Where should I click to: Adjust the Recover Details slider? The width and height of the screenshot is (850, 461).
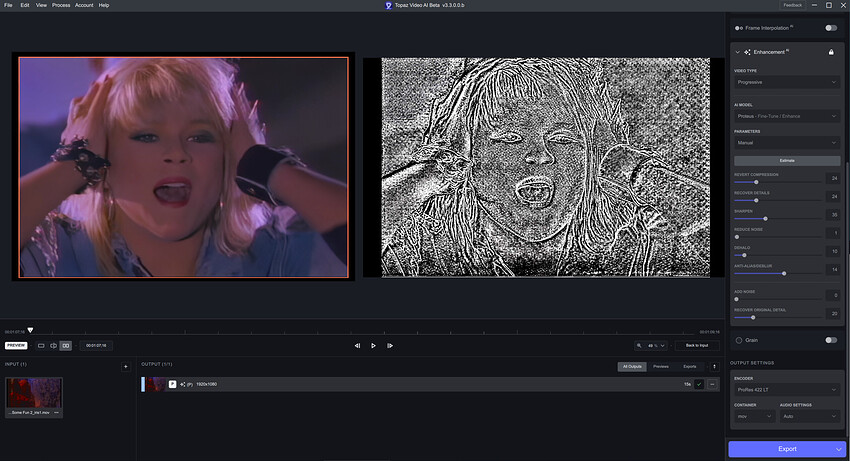[777, 200]
